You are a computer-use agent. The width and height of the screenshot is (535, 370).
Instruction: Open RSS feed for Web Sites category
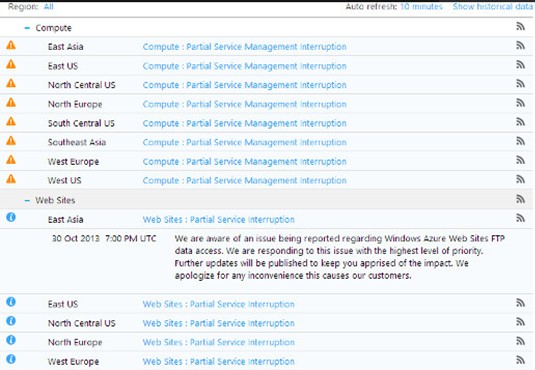click(520, 199)
